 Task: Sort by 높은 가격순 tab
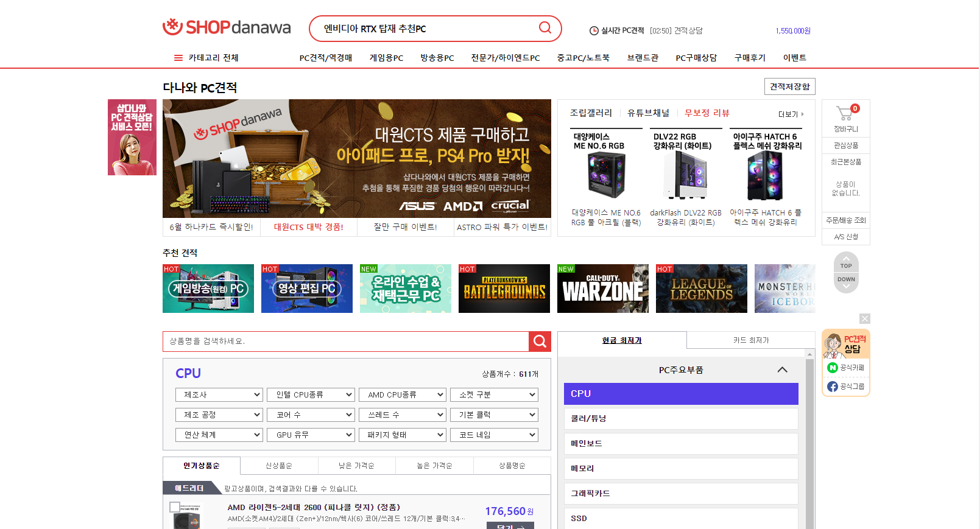(x=434, y=466)
